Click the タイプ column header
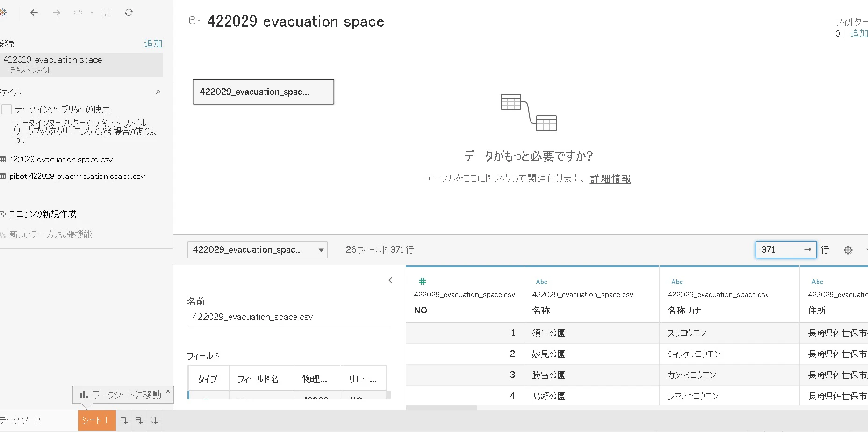Image resolution: width=868 pixels, height=432 pixels. pyautogui.click(x=208, y=379)
